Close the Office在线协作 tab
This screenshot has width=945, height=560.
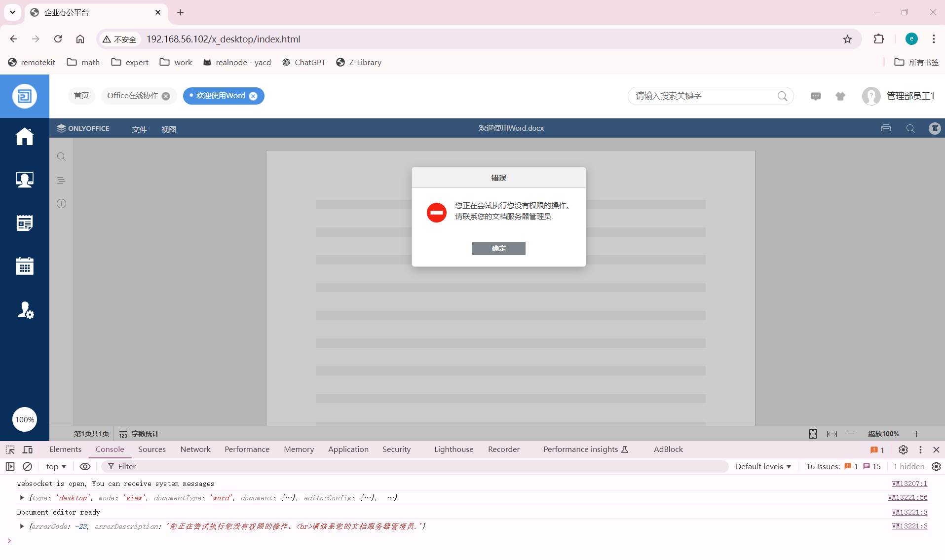point(166,96)
